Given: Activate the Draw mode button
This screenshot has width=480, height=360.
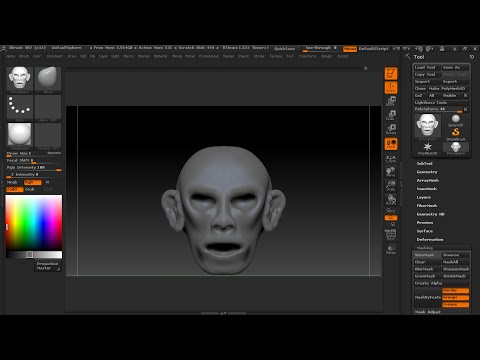Looking at the screenshot, I should (x=391, y=88).
